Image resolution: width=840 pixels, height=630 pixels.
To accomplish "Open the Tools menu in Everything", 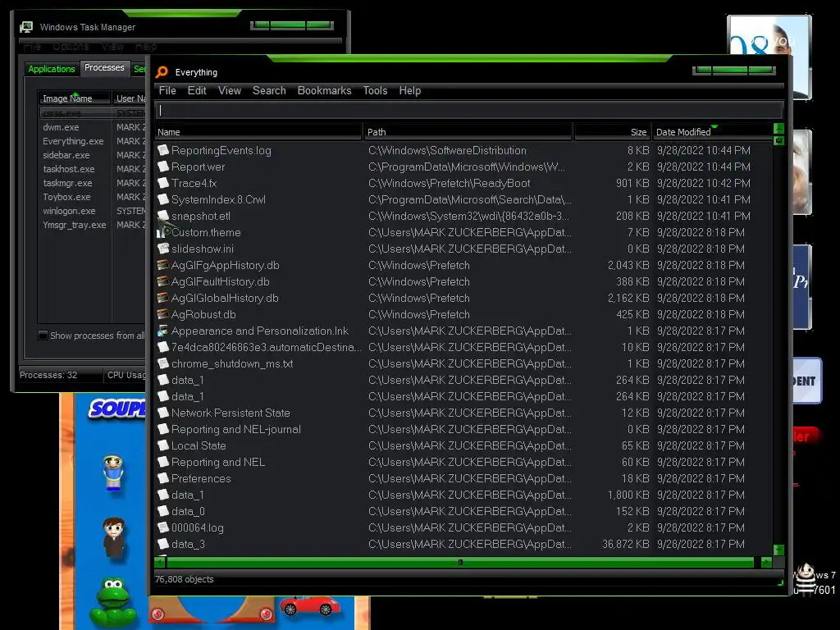I will (375, 90).
